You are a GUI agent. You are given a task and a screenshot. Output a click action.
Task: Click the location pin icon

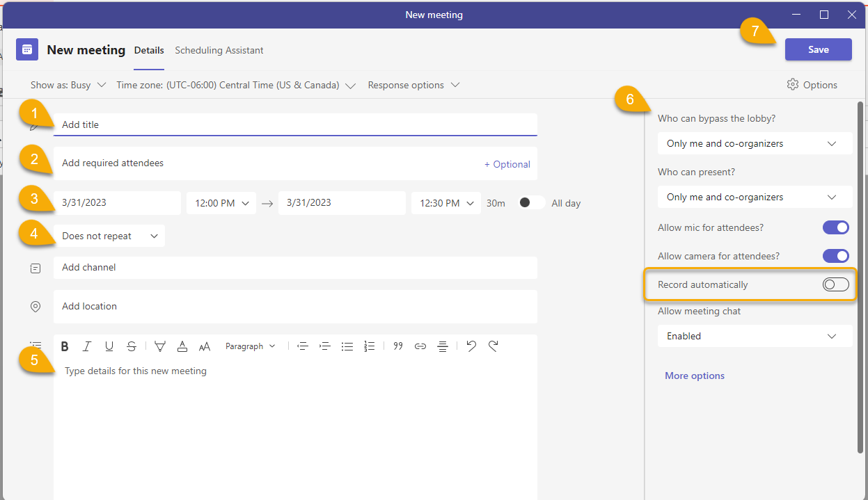tap(35, 307)
